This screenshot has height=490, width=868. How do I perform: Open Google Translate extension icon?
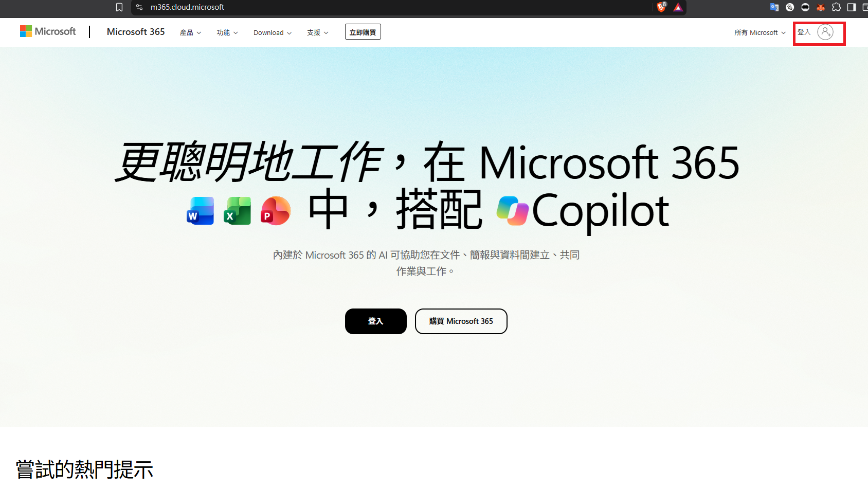774,7
